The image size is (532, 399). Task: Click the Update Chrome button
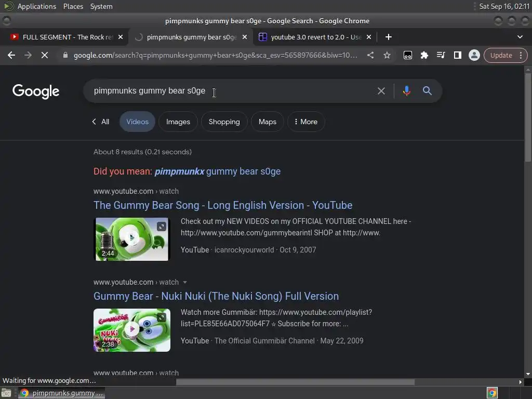501,55
